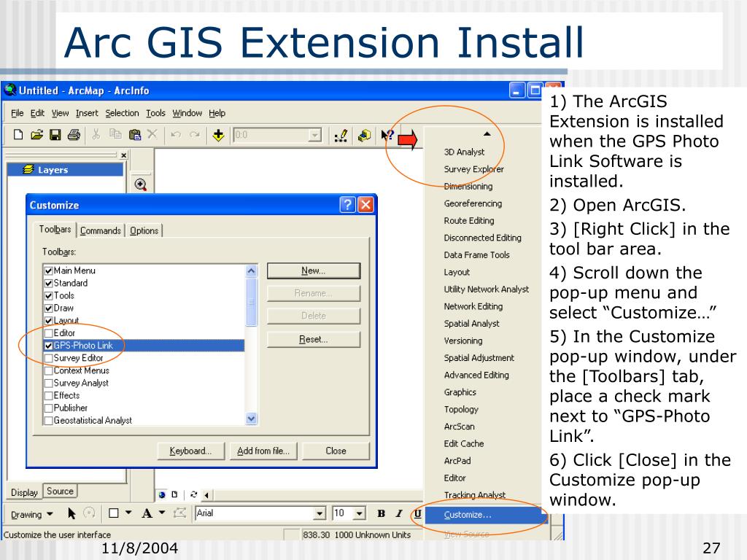Click the Open folder icon
Image resolution: width=747 pixels, height=560 pixels.
click(36, 135)
